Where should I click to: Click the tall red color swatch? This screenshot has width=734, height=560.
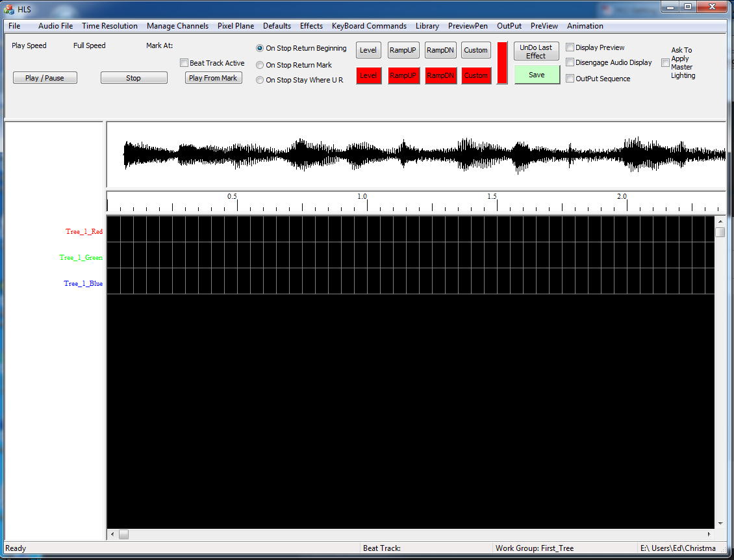(502, 63)
